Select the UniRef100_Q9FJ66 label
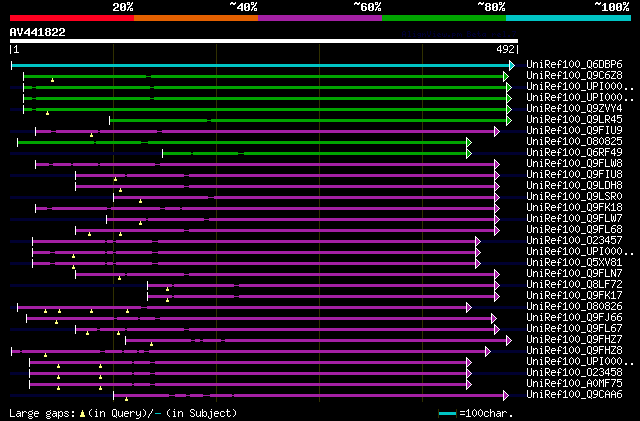The height and width of the screenshot is (421, 640). coord(574,318)
